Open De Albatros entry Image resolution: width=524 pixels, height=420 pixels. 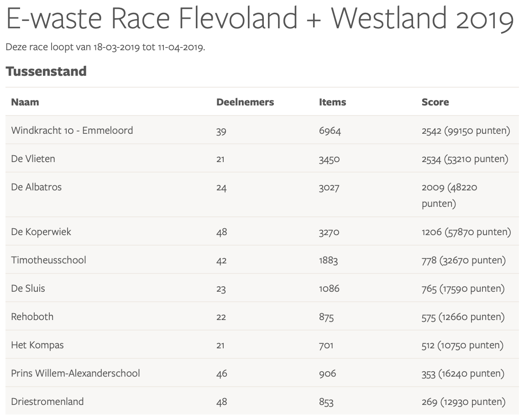click(x=36, y=187)
